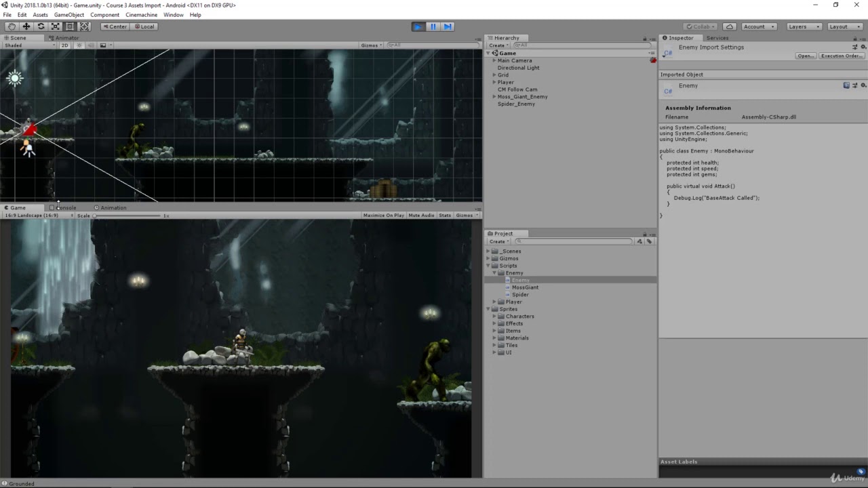Open the Shaded draw mode dropdown
The height and width of the screenshot is (488, 868).
tap(30, 45)
